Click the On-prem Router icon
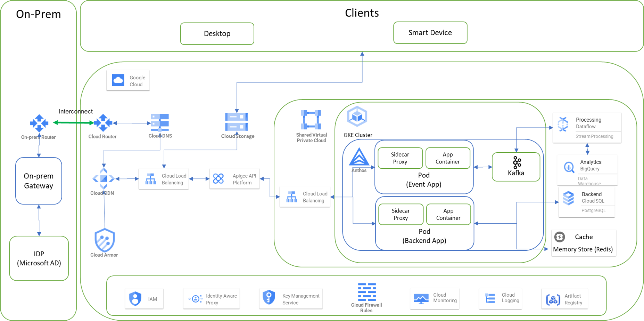Screen dimensions: 644x321 [x=39, y=123]
